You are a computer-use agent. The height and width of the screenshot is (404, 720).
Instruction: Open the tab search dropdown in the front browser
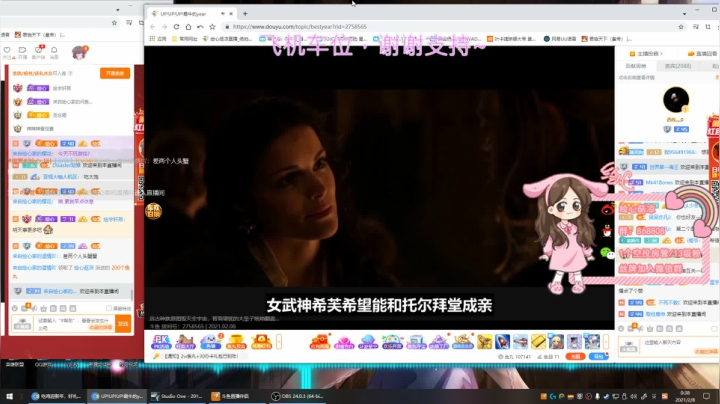point(684,14)
